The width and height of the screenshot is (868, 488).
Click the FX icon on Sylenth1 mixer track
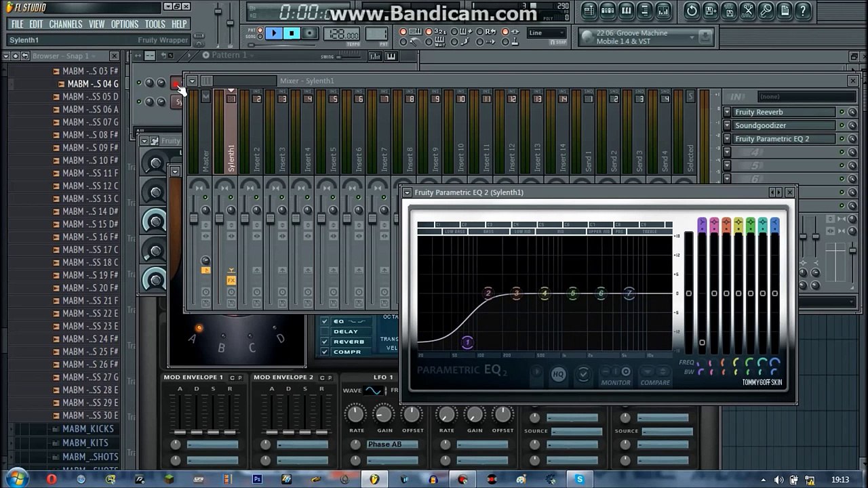[231, 280]
